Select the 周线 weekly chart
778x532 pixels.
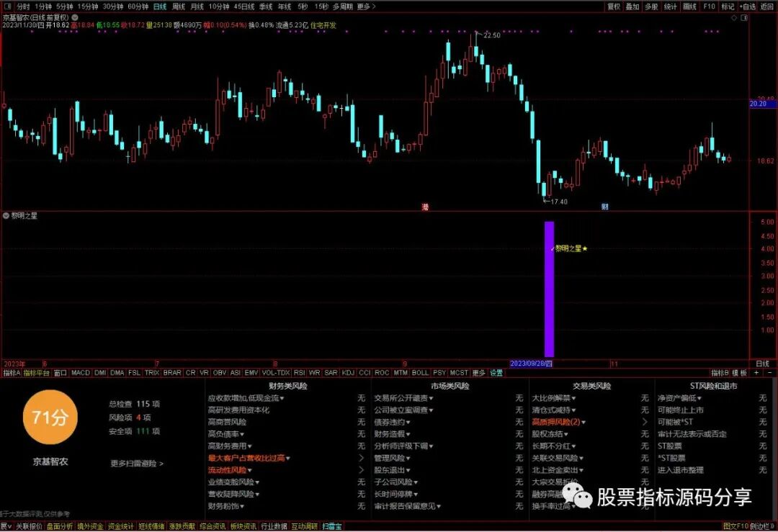point(178,6)
